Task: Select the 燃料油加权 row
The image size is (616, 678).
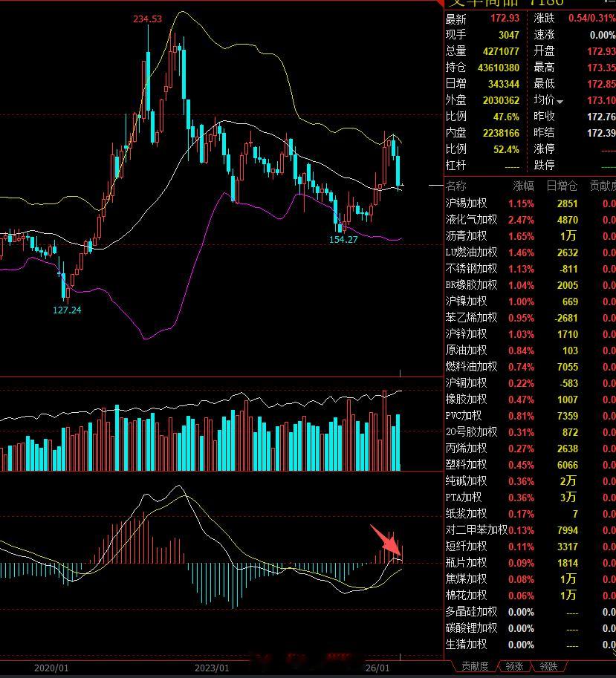Action: 531,367
